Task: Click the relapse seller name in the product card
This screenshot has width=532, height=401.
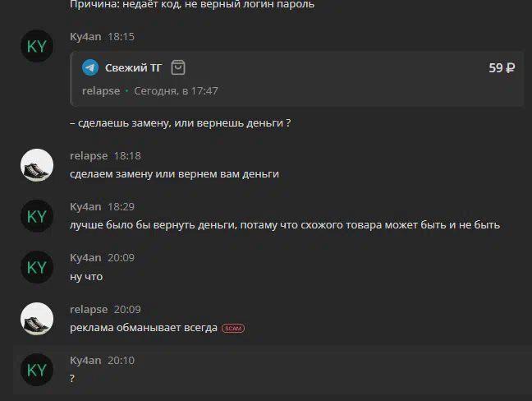Action: pyautogui.click(x=101, y=91)
